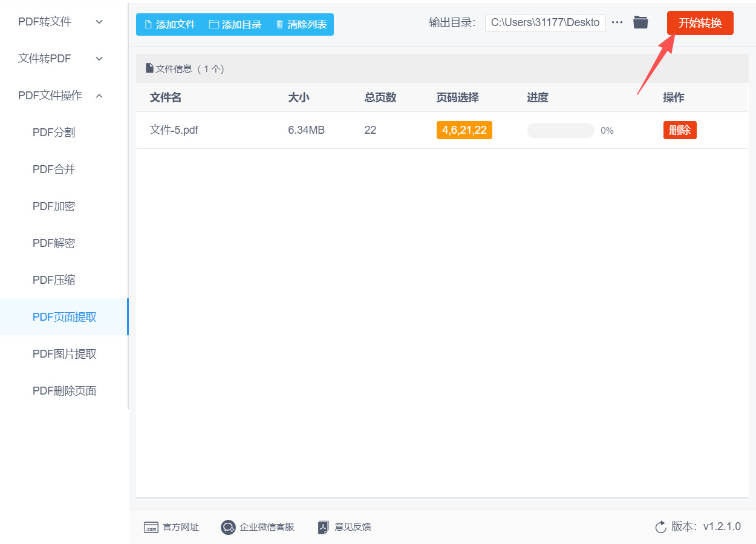Delete 文件-5.pdf using the 删除 button
756x544 pixels.
[680, 129]
